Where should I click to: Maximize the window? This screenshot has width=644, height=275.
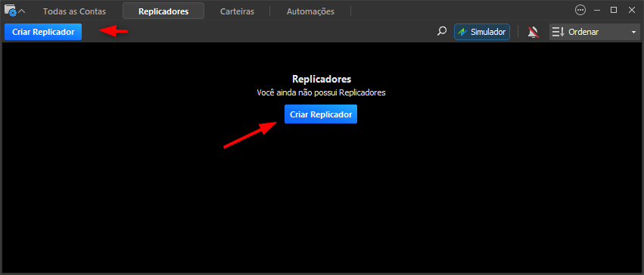(614, 11)
